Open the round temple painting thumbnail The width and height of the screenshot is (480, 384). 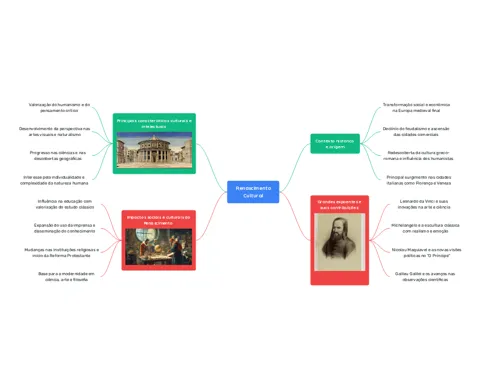coord(154,150)
